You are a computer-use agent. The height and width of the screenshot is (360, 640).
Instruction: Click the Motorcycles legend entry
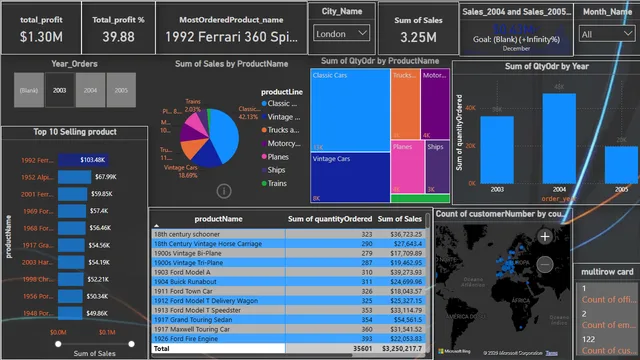(x=281, y=144)
